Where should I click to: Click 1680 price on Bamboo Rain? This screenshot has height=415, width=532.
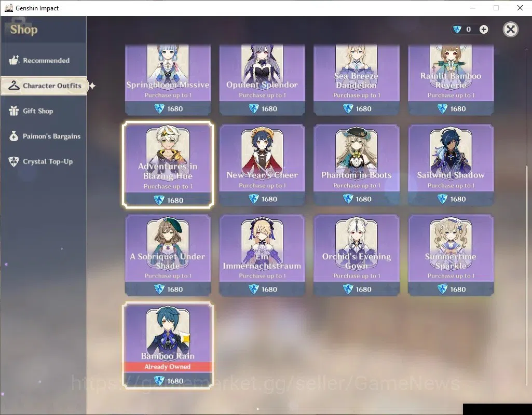(168, 381)
